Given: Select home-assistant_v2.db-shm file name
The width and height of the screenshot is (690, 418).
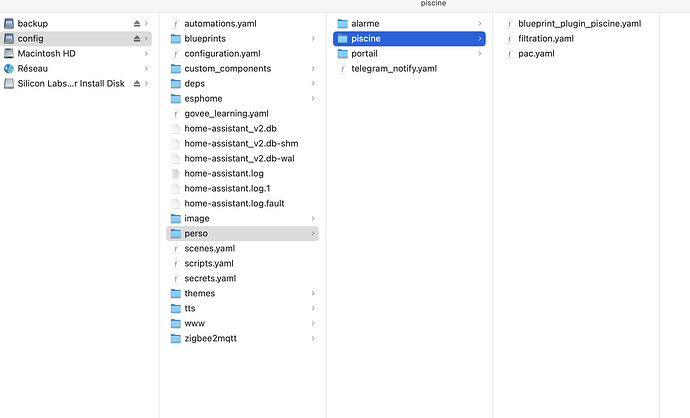Looking at the screenshot, I should tap(241, 143).
